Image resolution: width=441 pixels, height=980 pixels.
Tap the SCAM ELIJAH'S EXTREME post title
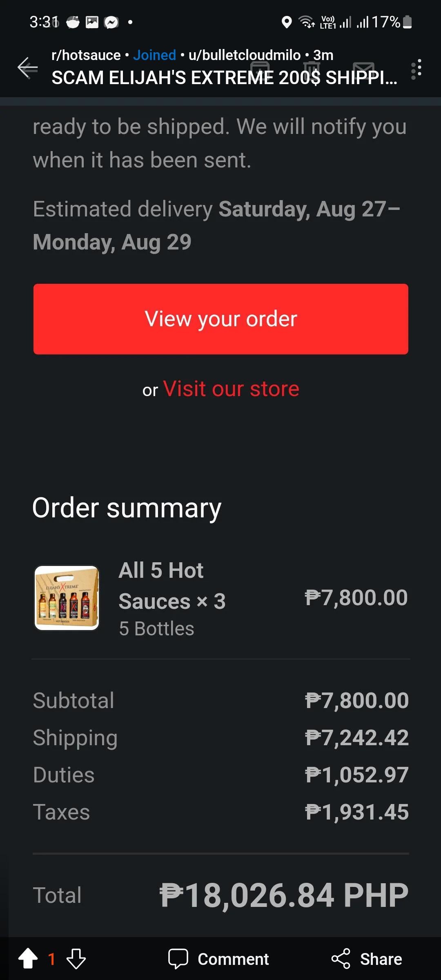click(224, 78)
